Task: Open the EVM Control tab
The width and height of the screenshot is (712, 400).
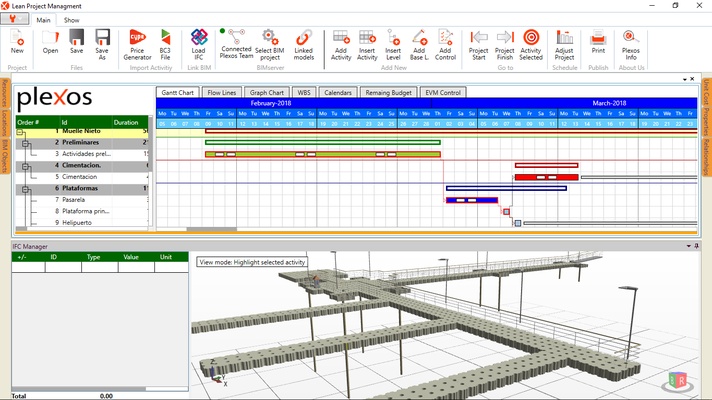Action: coord(443,92)
